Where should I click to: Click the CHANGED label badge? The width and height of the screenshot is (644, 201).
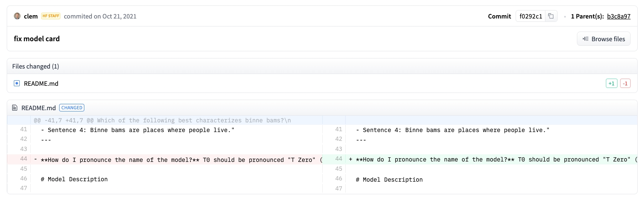(x=71, y=108)
